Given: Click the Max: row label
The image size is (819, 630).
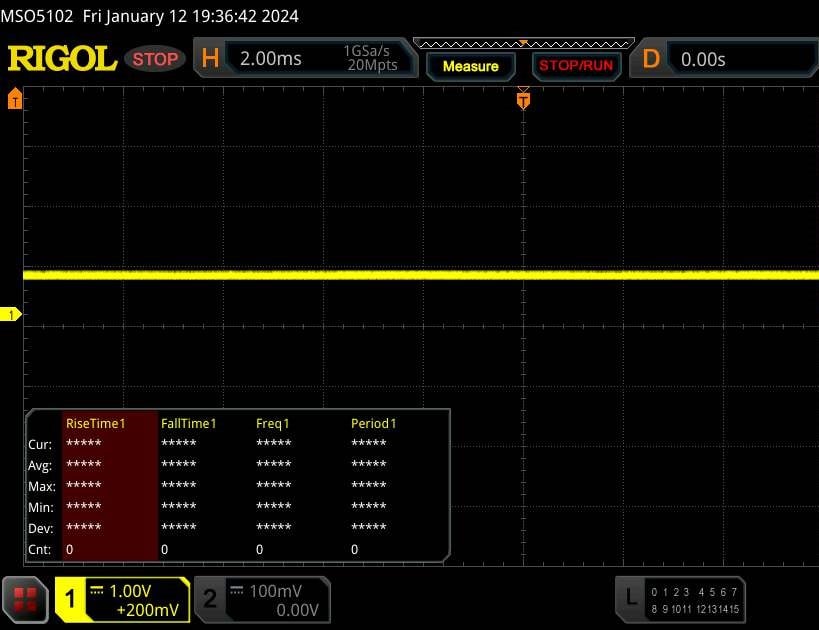Looking at the screenshot, I should (x=42, y=486).
